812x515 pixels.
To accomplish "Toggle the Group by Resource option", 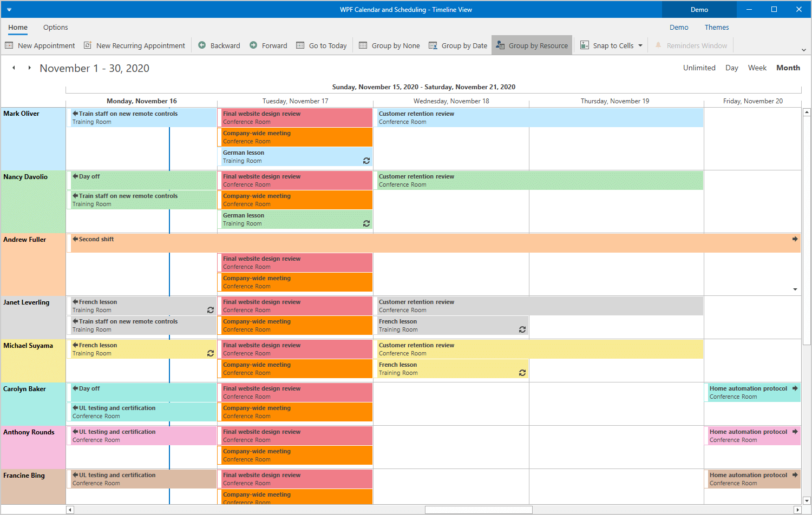I will coord(532,45).
